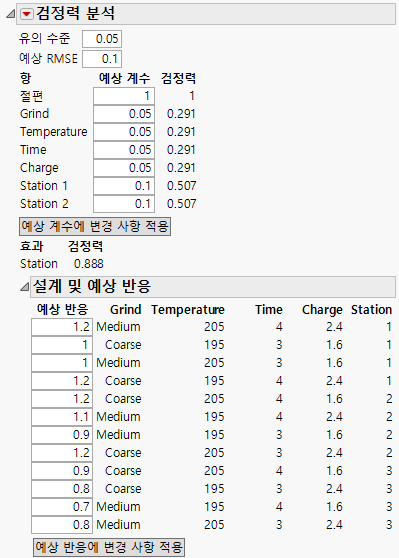Click the 설계 및 예상 반응 title text

click(92, 286)
